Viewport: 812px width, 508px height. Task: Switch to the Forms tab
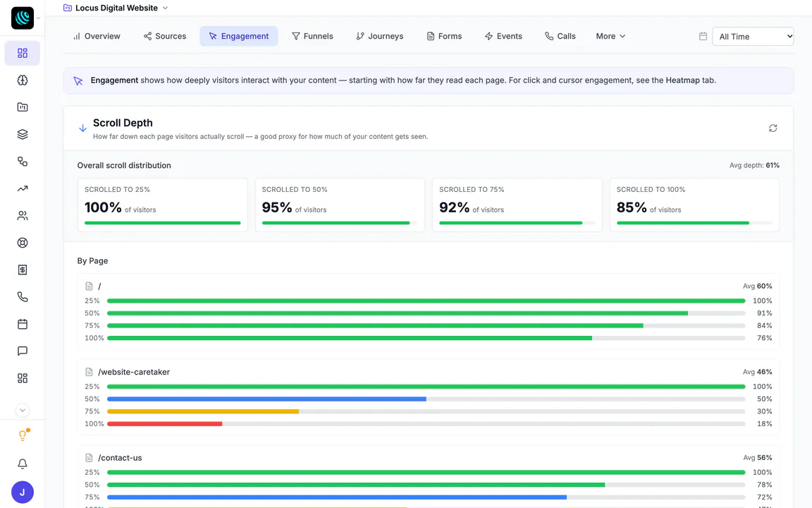[444, 36]
